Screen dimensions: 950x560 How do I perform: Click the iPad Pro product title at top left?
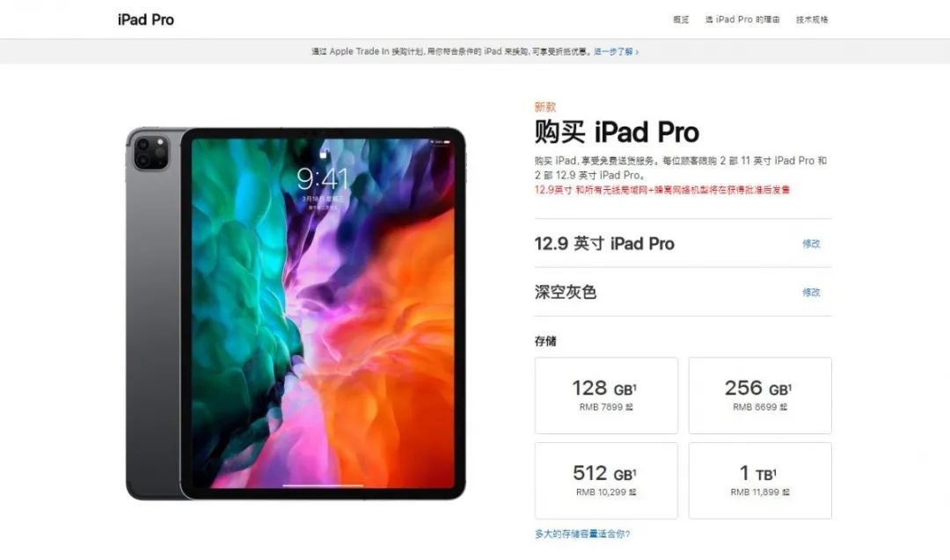click(x=145, y=20)
